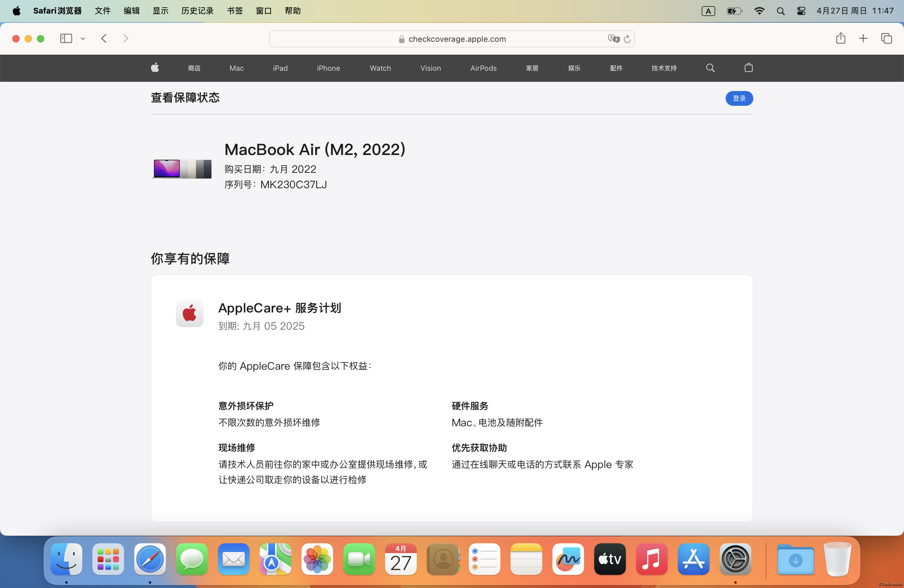Click the translate page icon in address bar
The height and width of the screenshot is (588, 904).
(x=613, y=39)
